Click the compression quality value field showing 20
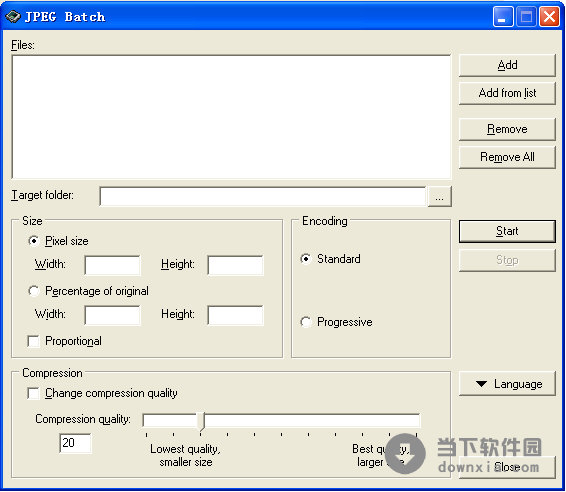Screen dimensions: 566x492 (75, 443)
